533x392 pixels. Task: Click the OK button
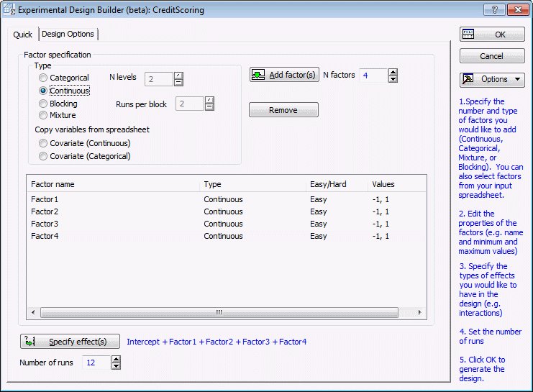tap(492, 35)
